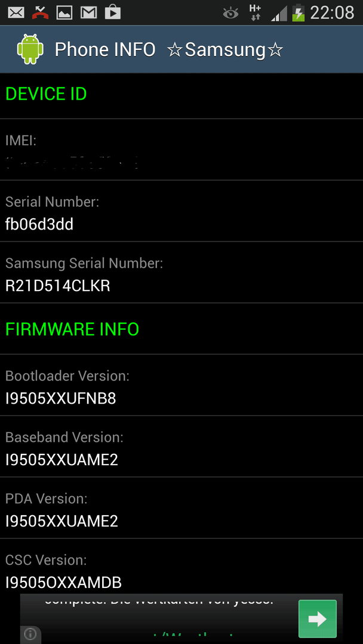Tap the Gmail notification icon
The image size is (363, 644).
pyautogui.click(x=88, y=13)
